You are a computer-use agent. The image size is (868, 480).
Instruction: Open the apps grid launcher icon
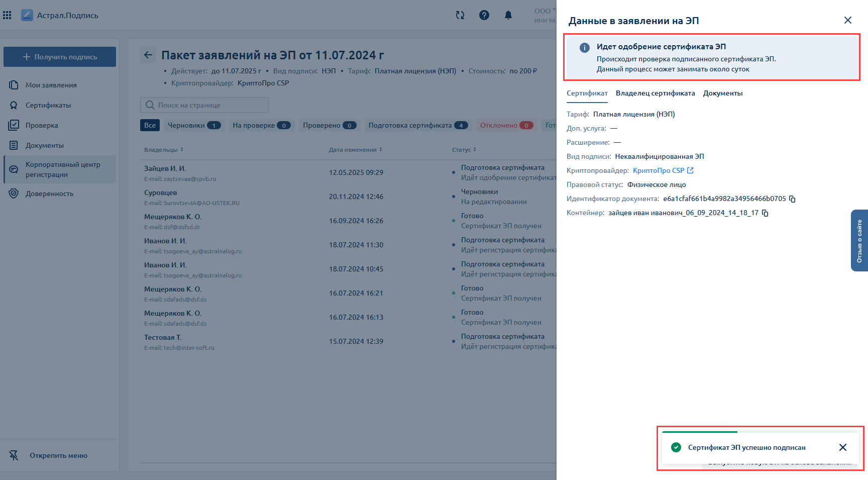click(x=7, y=15)
